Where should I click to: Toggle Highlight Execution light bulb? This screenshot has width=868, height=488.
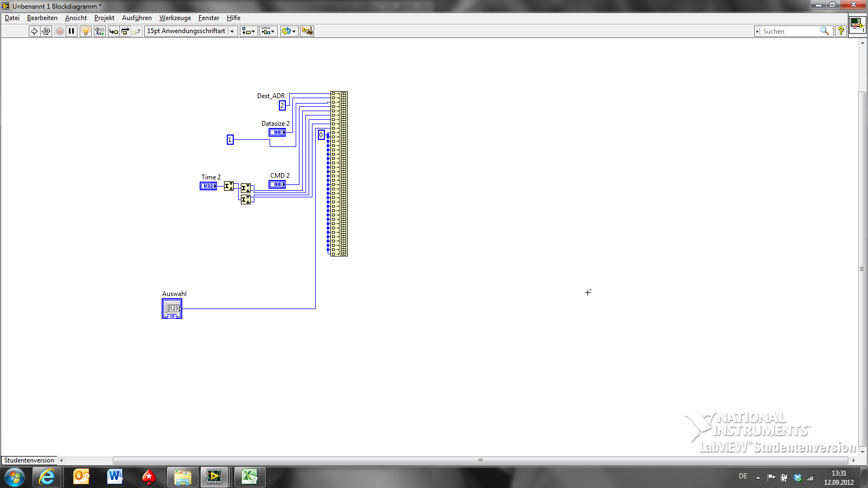86,31
